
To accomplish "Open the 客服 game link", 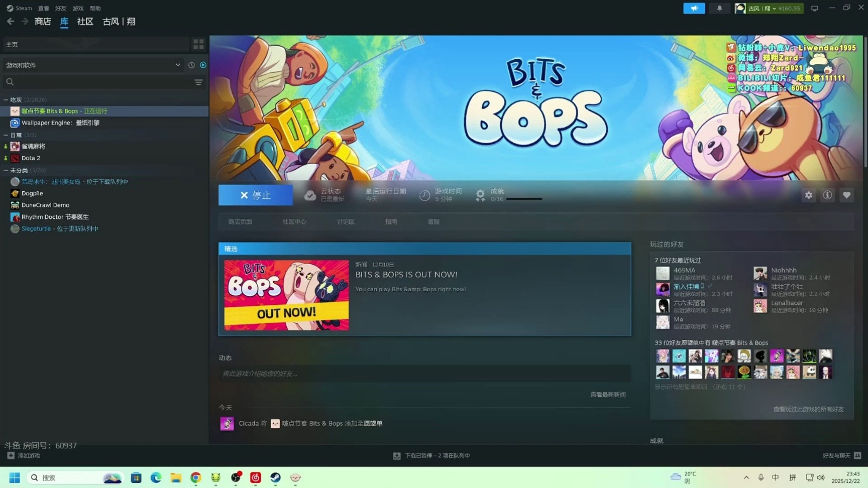I will (x=433, y=222).
